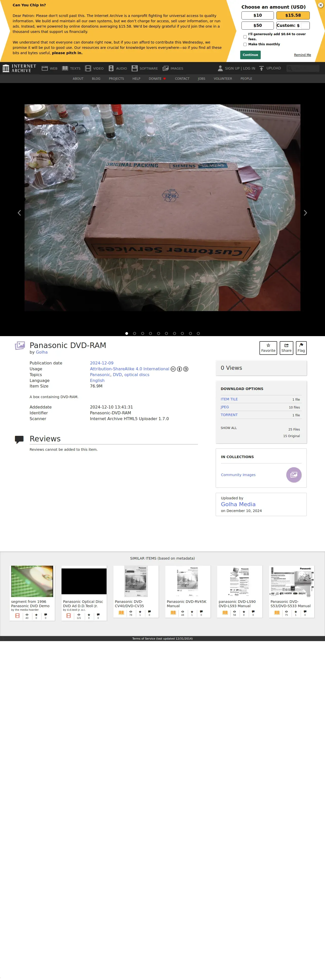Open the Images media menu

click(x=173, y=69)
